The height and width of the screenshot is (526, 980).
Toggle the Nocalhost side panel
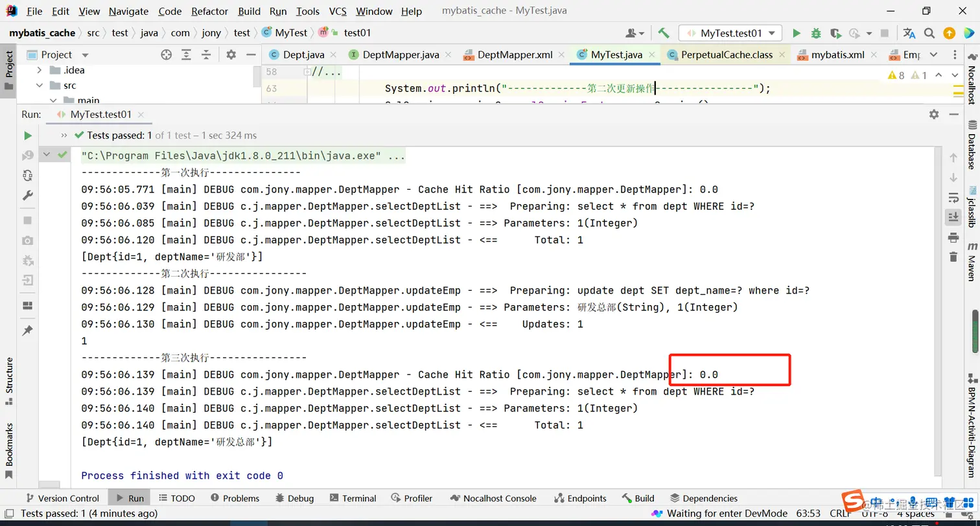(x=972, y=78)
